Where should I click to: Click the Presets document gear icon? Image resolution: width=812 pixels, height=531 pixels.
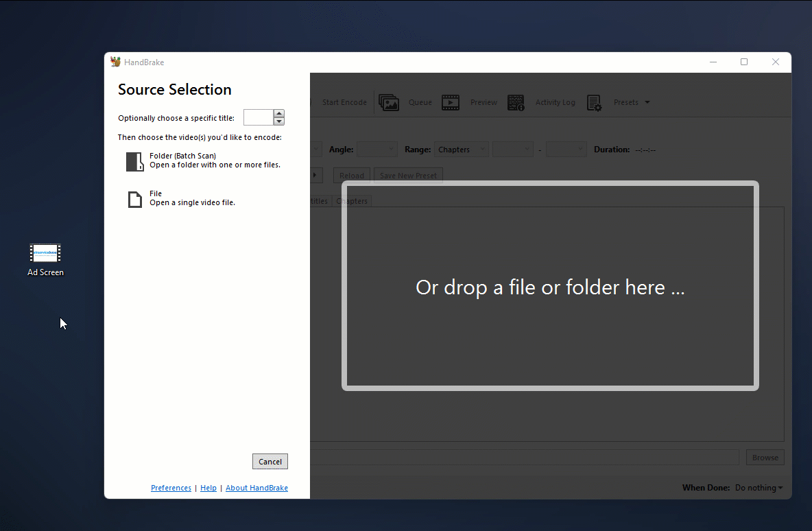[594, 103]
